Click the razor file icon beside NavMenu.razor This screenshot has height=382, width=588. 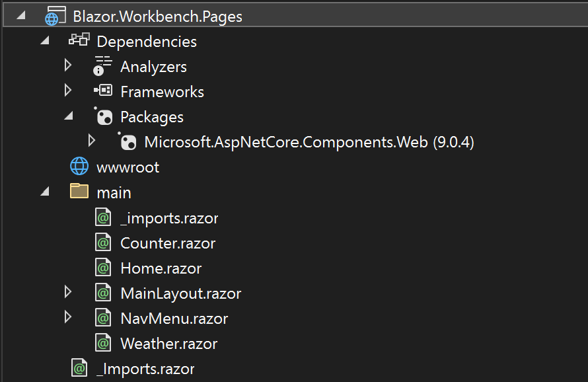(103, 318)
